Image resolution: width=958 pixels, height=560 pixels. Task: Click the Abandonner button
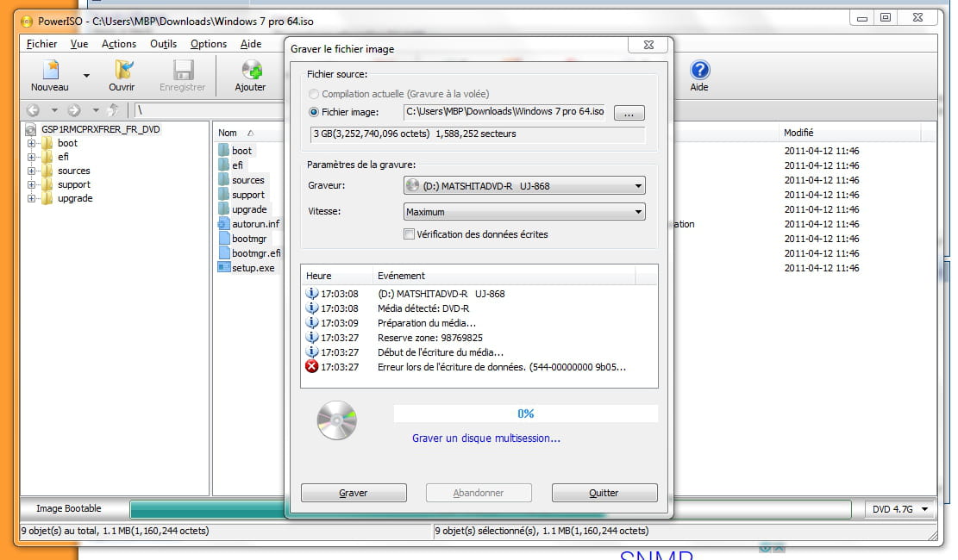479,493
